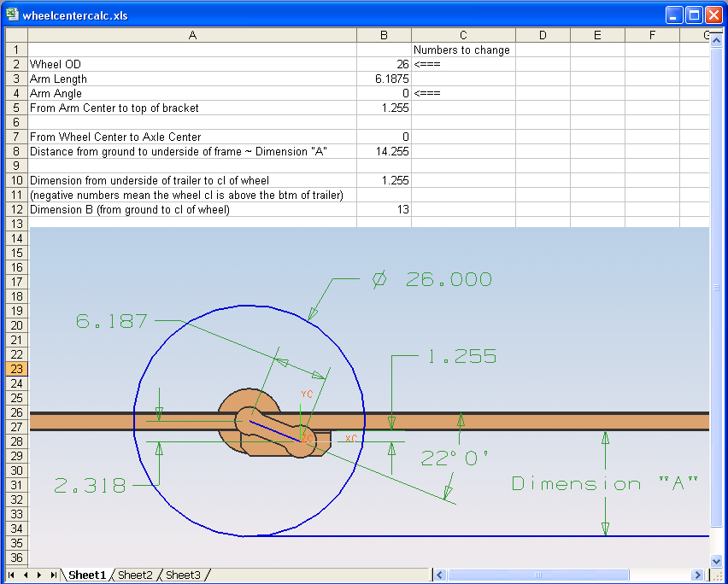Viewport: 728px width, 584px height.
Task: Select the value 0 in row 7
Action: coord(384,137)
